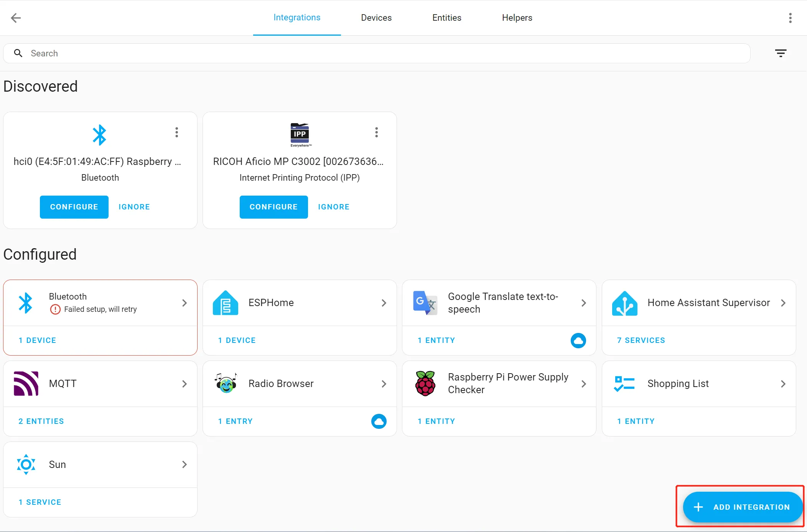Open the filter options icon
Image resolution: width=807 pixels, height=532 pixels.
pyautogui.click(x=781, y=53)
